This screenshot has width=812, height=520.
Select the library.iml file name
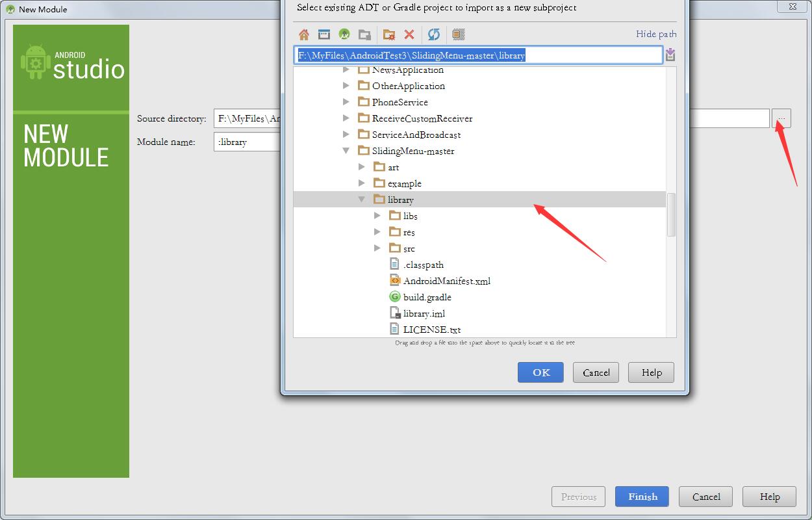point(424,313)
